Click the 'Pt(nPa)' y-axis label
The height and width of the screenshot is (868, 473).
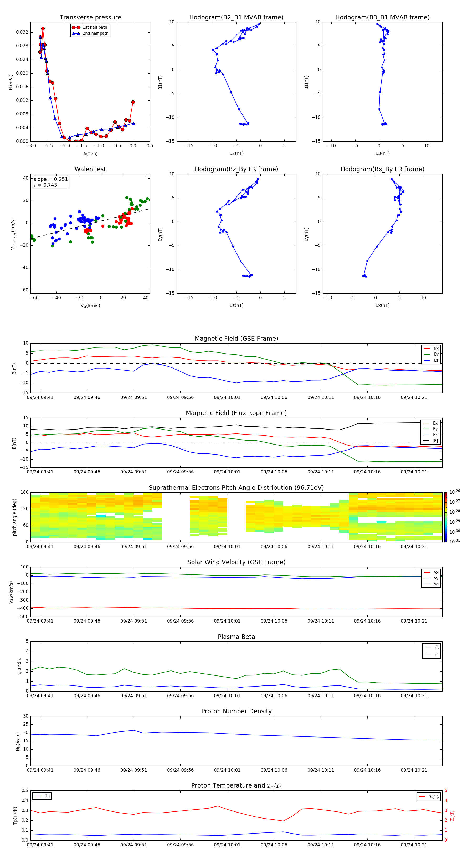(11, 82)
